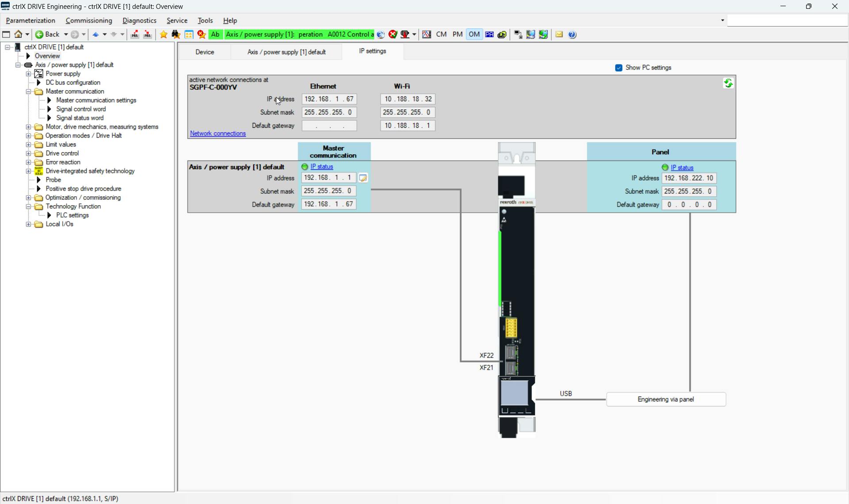
Task: Open the Commissioning menu
Action: tap(89, 21)
